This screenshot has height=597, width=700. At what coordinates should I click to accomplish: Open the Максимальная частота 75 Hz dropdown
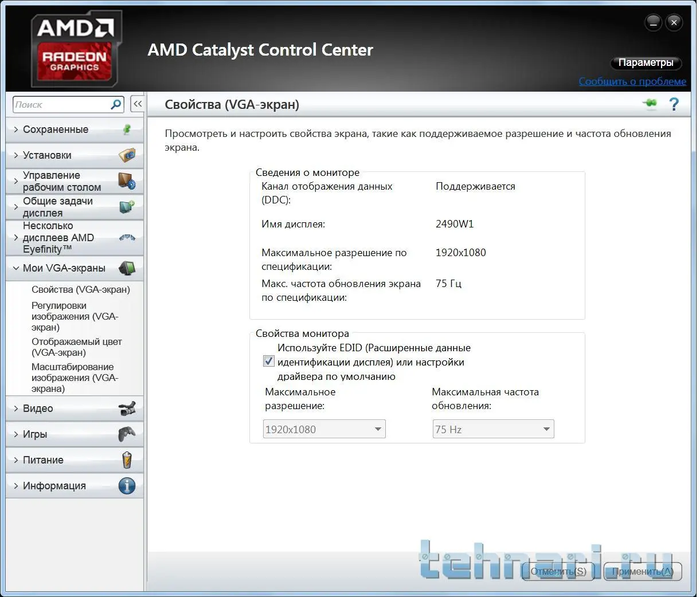click(x=493, y=429)
